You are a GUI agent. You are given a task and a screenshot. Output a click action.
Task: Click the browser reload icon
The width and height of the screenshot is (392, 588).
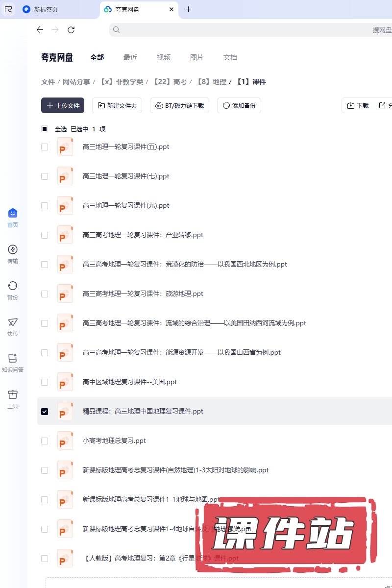pyautogui.click(x=71, y=30)
